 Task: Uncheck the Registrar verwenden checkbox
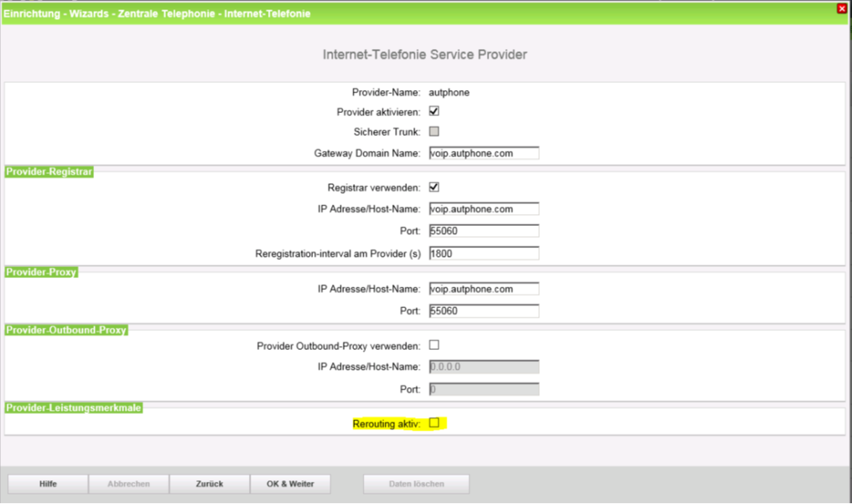point(434,187)
